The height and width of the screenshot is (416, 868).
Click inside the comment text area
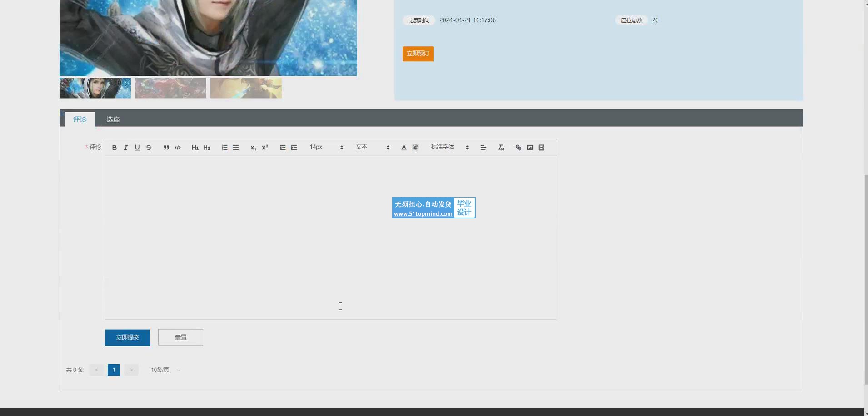(x=331, y=238)
